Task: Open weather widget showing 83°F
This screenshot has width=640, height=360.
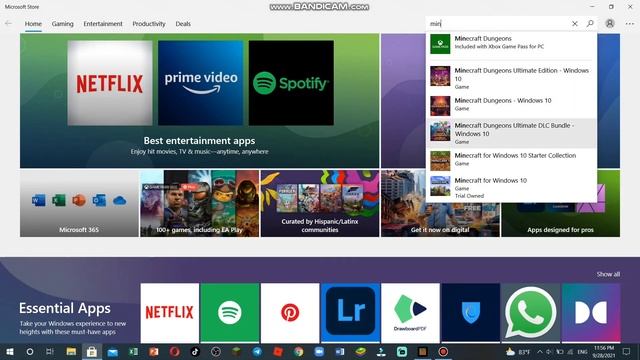Action: click(x=518, y=352)
